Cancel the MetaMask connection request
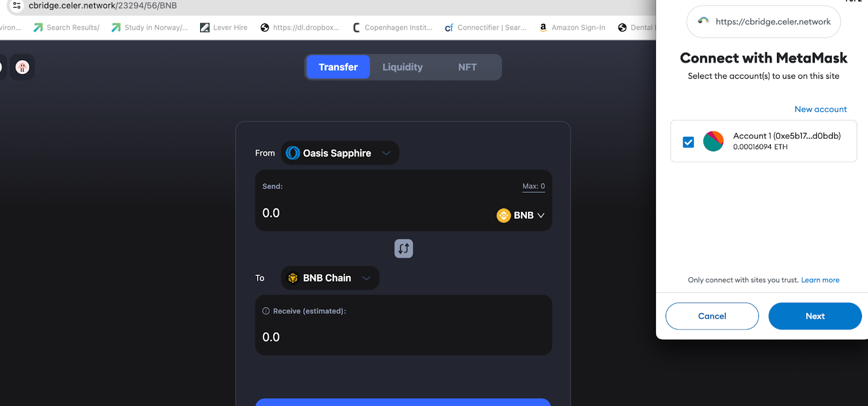 (x=712, y=316)
